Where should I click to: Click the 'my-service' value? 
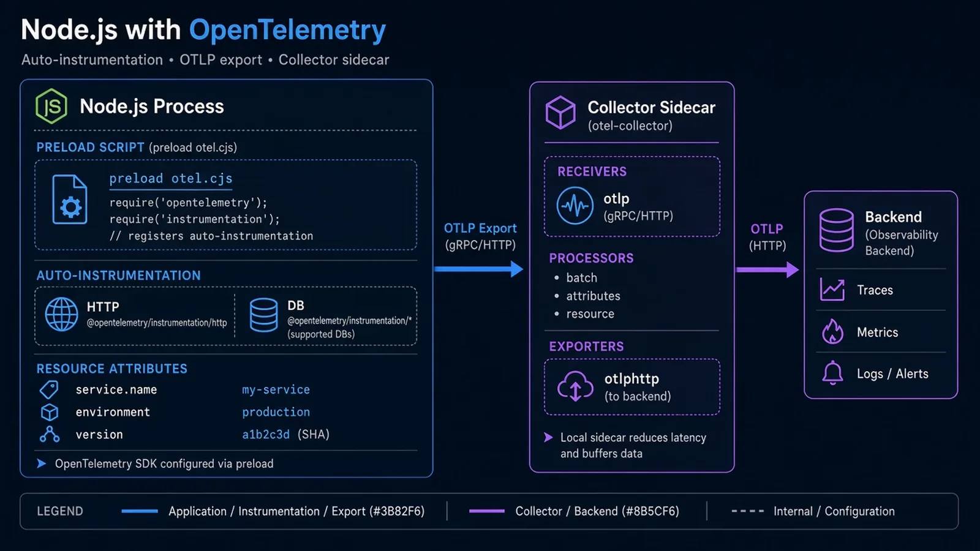click(x=276, y=389)
